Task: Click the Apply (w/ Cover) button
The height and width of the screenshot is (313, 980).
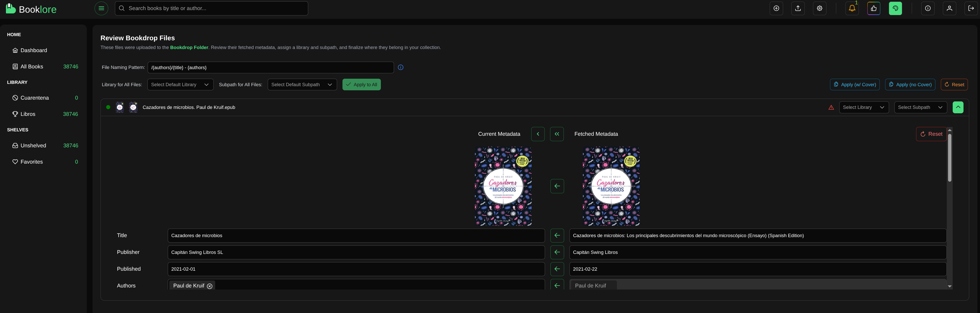Action: pos(855,85)
